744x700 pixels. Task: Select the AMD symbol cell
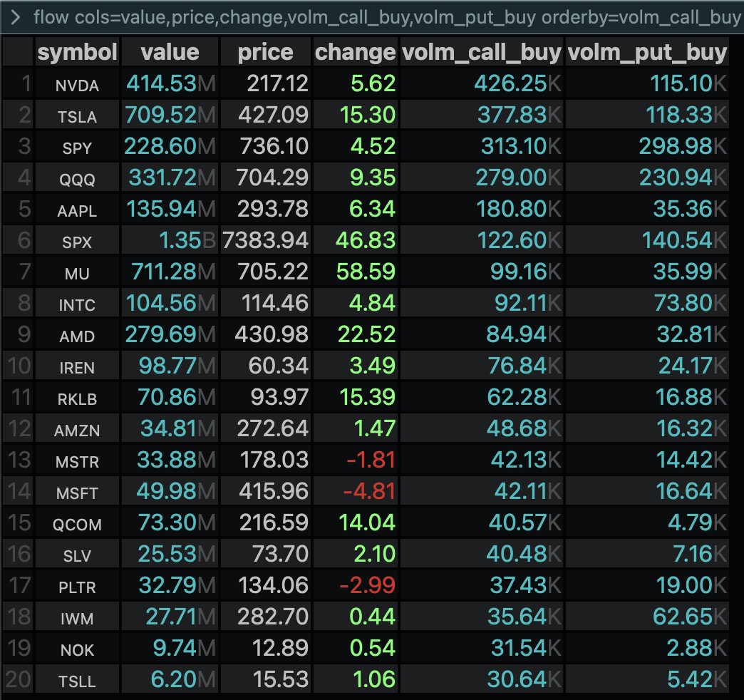click(77, 336)
